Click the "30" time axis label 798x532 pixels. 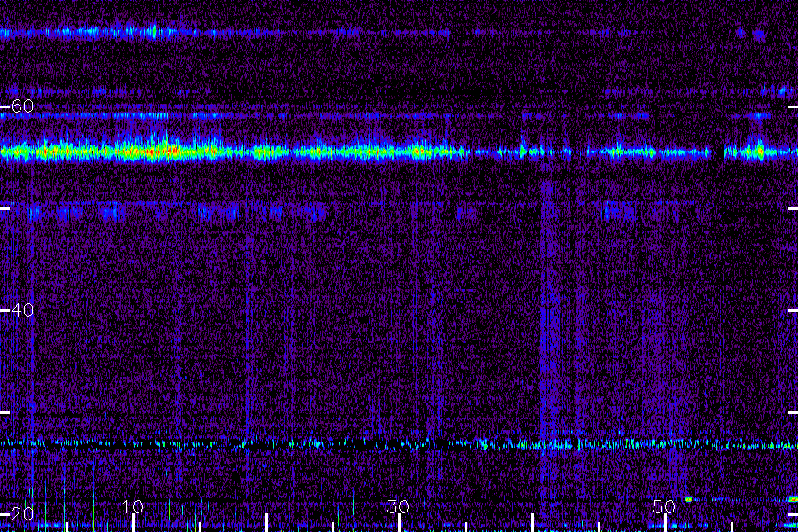click(398, 506)
